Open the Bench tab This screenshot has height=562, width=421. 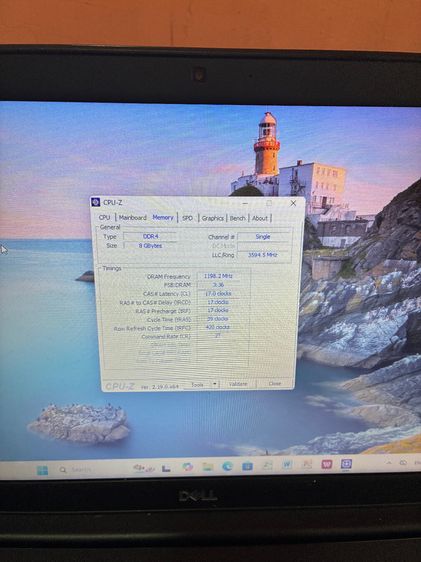[237, 218]
